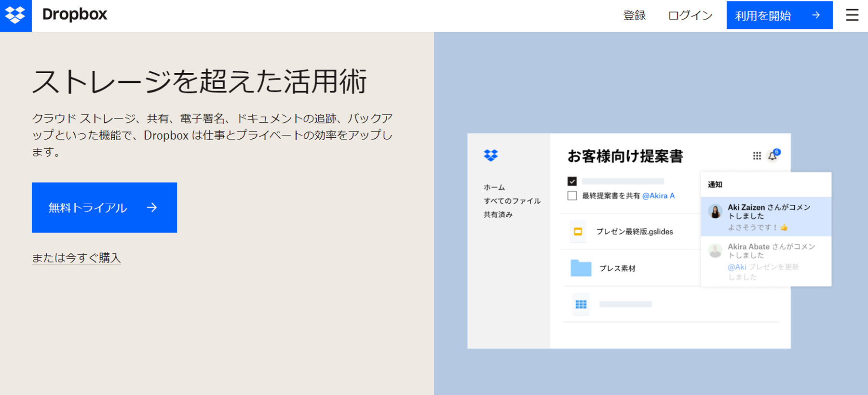Image resolution: width=868 pixels, height=395 pixels.
Task: Click the Dropbox logo in mockup sidebar
Action: (490, 156)
